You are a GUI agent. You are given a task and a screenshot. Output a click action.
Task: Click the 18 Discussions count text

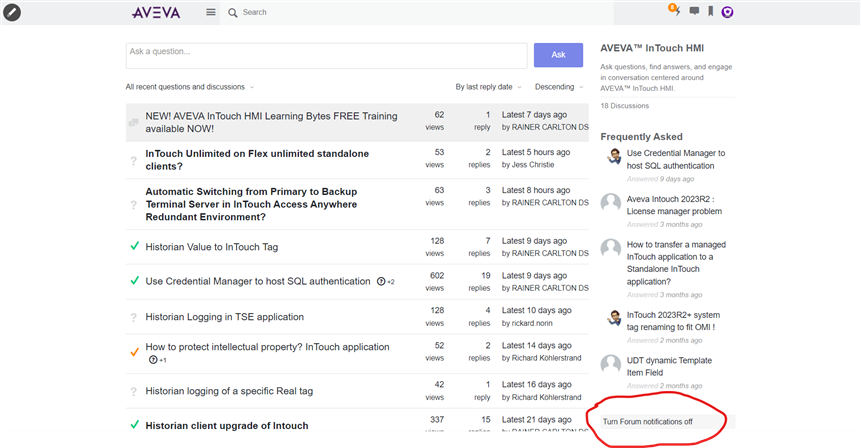[624, 105]
